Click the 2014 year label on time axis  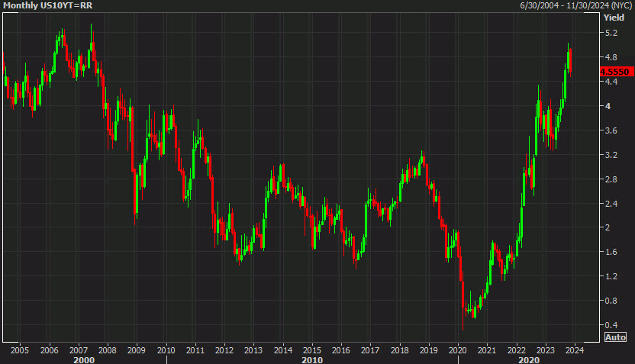pyautogui.click(x=283, y=350)
